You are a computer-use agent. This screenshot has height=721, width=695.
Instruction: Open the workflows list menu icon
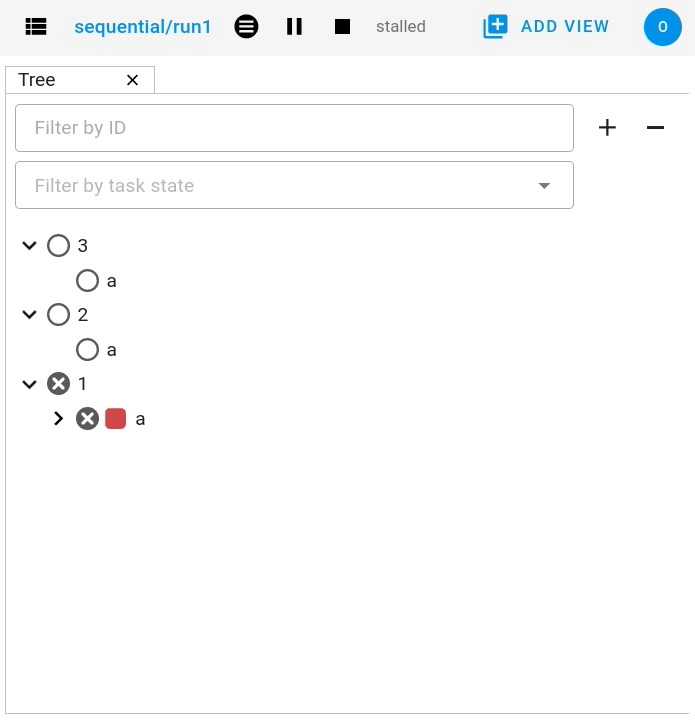[x=36, y=27]
